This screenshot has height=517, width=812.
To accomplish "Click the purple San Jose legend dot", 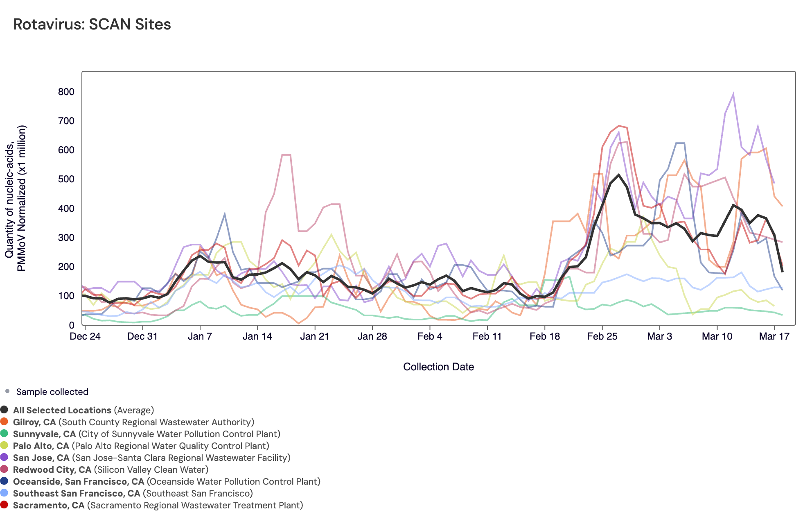I will 4,457.
